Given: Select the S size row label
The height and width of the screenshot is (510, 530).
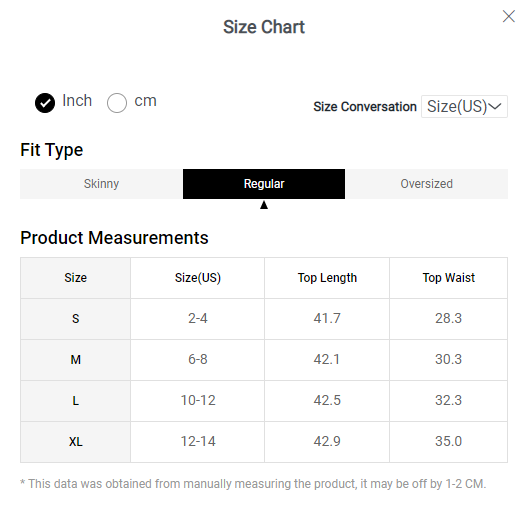Looking at the screenshot, I should [x=75, y=319].
